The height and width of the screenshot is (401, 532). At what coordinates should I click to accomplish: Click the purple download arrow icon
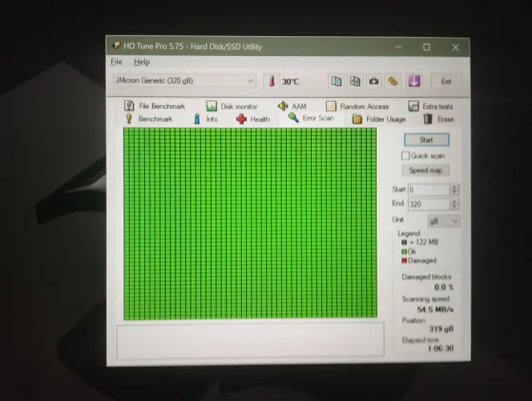point(414,82)
